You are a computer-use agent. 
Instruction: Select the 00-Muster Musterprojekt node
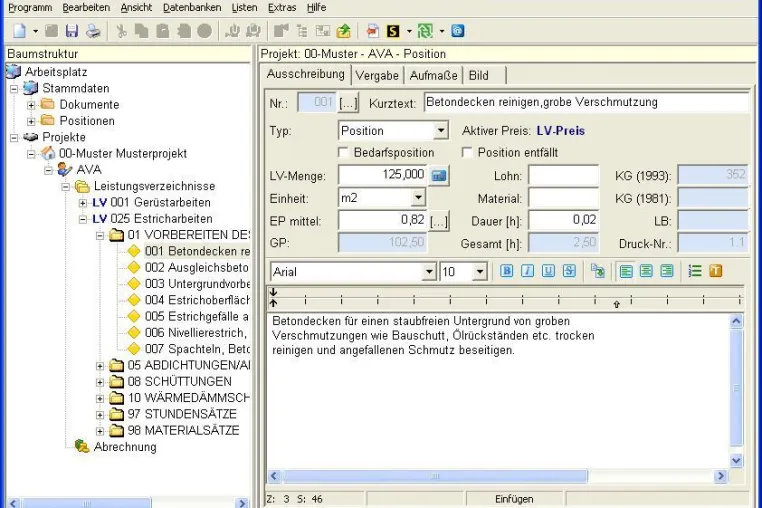coord(123,154)
